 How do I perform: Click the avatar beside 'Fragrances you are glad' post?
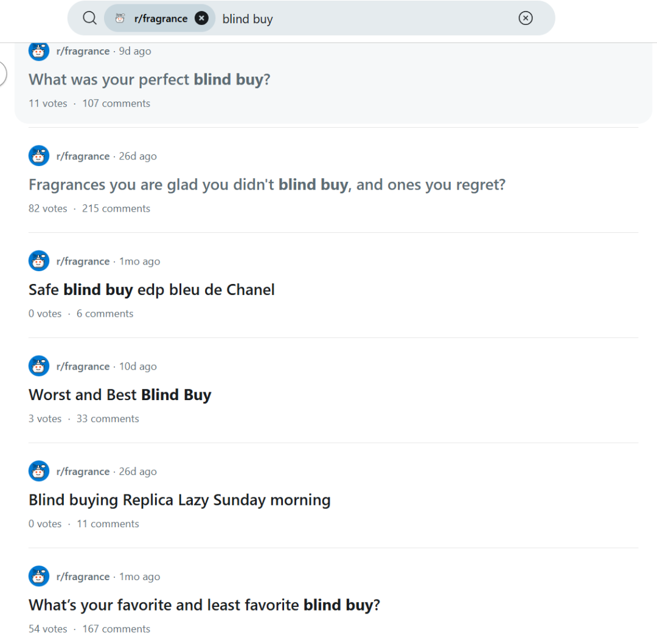39,156
